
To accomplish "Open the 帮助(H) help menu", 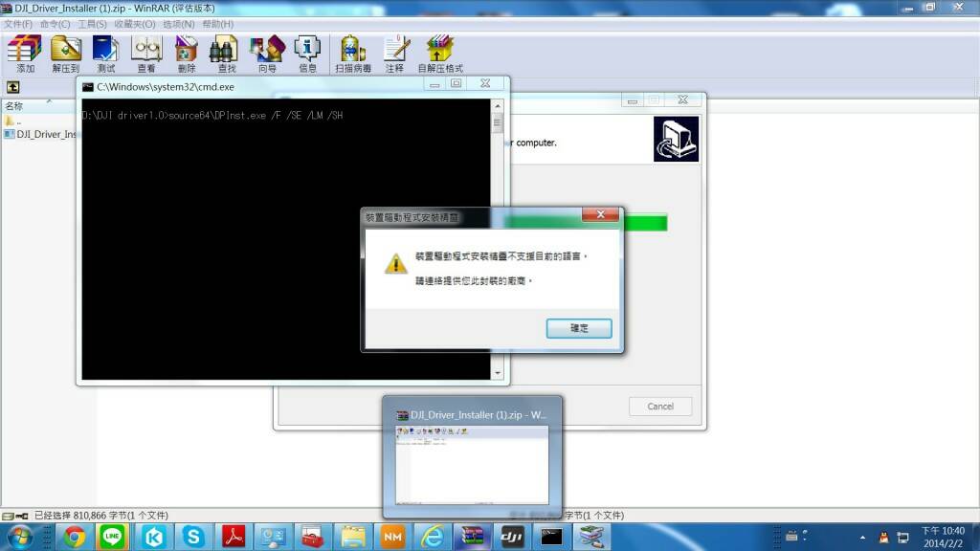I will click(218, 24).
